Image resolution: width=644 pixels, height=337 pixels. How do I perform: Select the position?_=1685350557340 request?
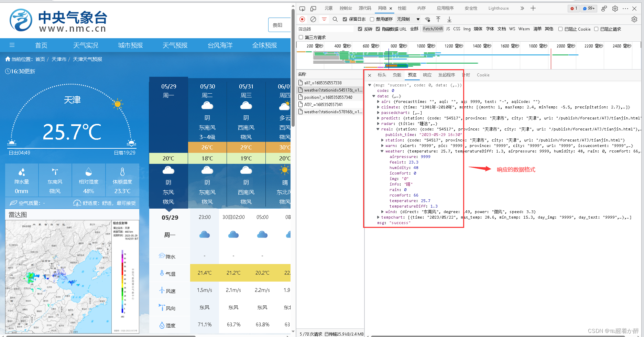[x=330, y=97]
